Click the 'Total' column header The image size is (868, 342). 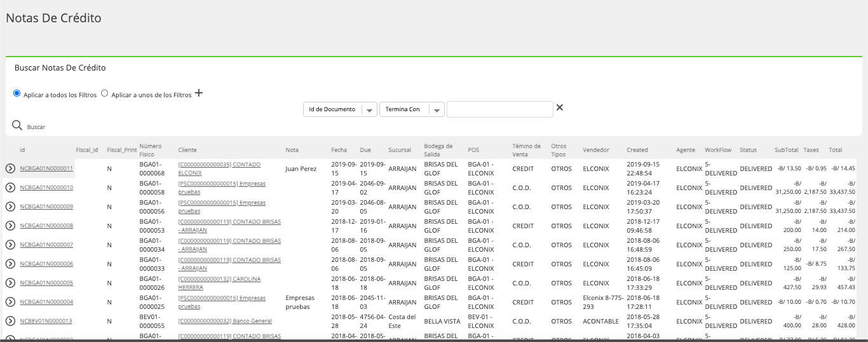click(x=836, y=150)
